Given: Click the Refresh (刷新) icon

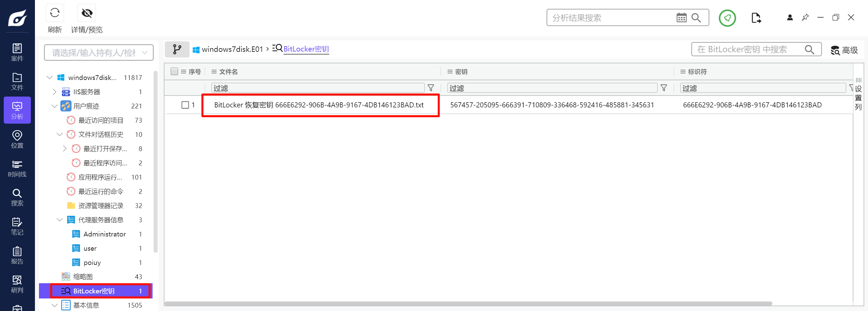Looking at the screenshot, I should [x=55, y=13].
